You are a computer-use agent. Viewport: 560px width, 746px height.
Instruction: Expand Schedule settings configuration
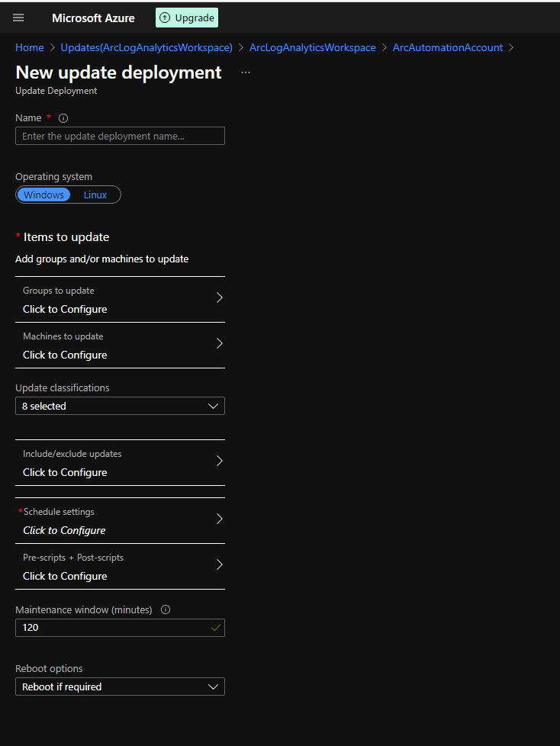coord(120,520)
